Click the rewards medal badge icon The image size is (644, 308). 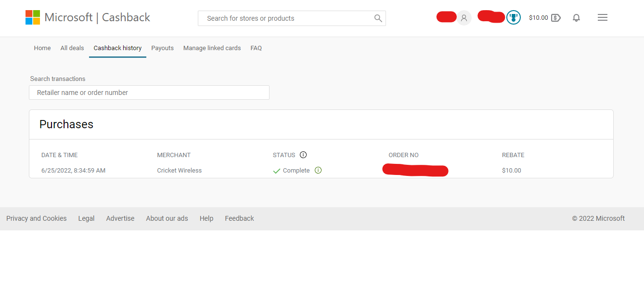click(x=514, y=18)
